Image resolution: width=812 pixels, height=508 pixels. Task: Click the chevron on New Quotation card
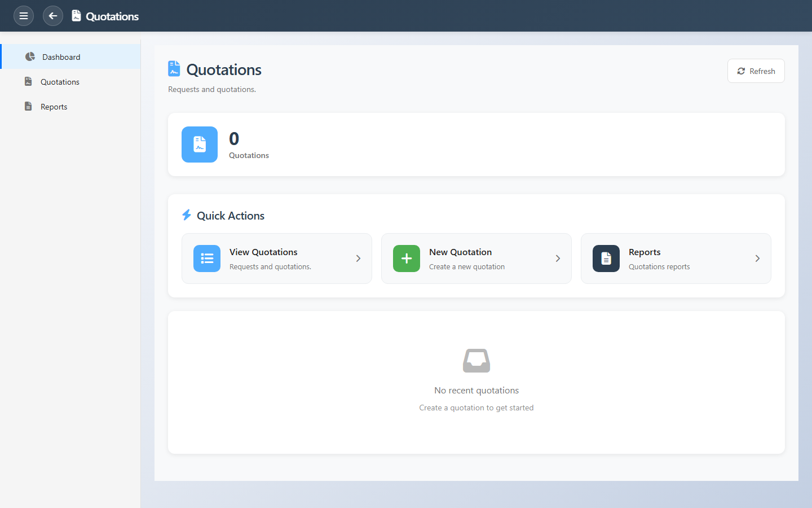558,259
